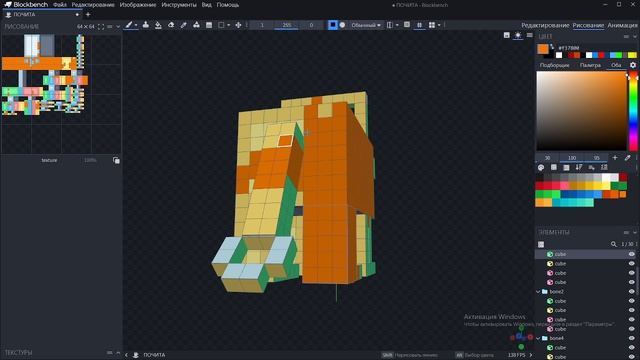Image resolution: width=640 pixels, height=360 pixels.
Task: Open color panel settings gear
Action: [x=633, y=65]
